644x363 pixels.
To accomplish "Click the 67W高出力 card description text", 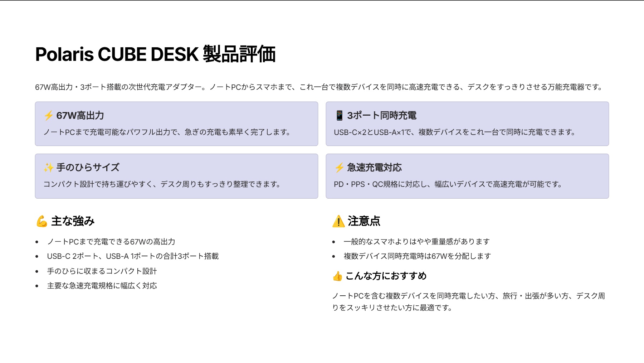I will point(167,132).
